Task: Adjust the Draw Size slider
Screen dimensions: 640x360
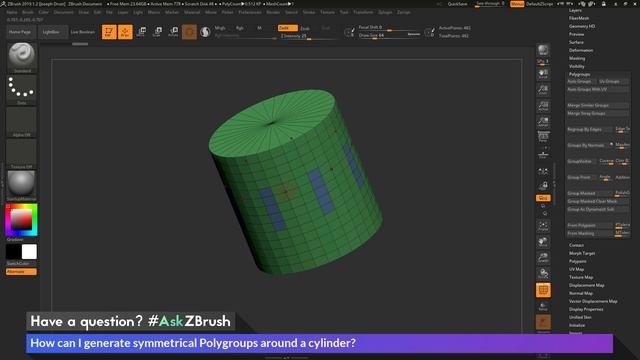Action: pyautogui.click(x=389, y=36)
